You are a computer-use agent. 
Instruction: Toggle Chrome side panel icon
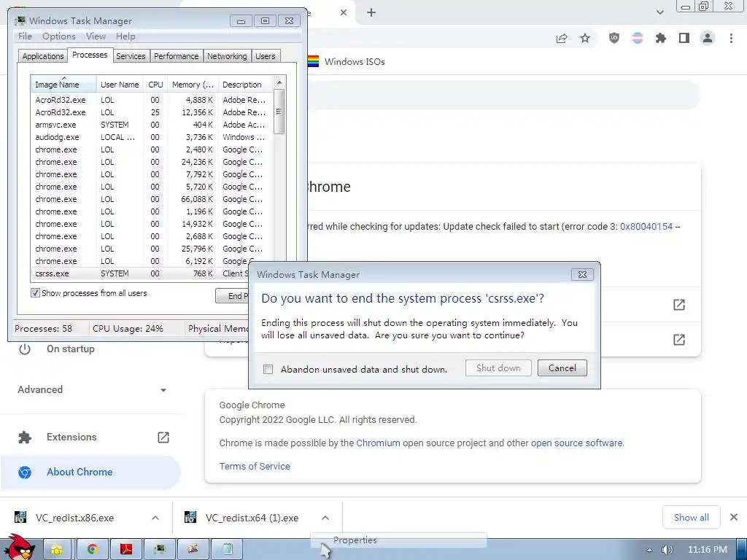click(684, 38)
